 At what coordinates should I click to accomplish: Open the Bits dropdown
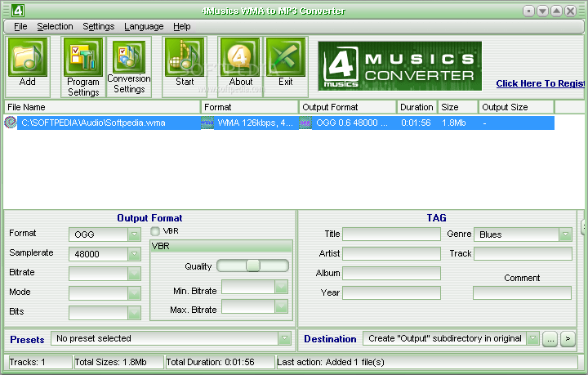[x=134, y=313]
